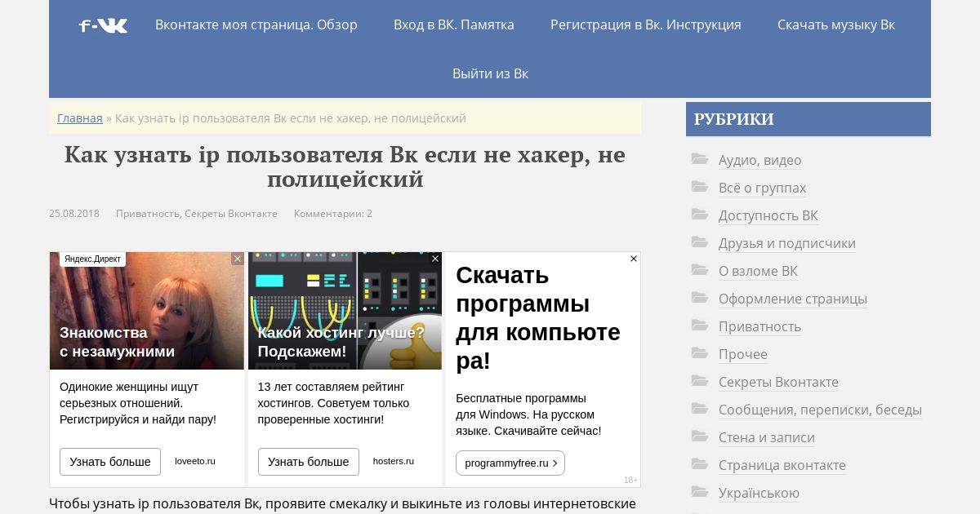Click Узнать больше button in dating ad
Viewport: 980px width, 514px height.
pos(110,462)
